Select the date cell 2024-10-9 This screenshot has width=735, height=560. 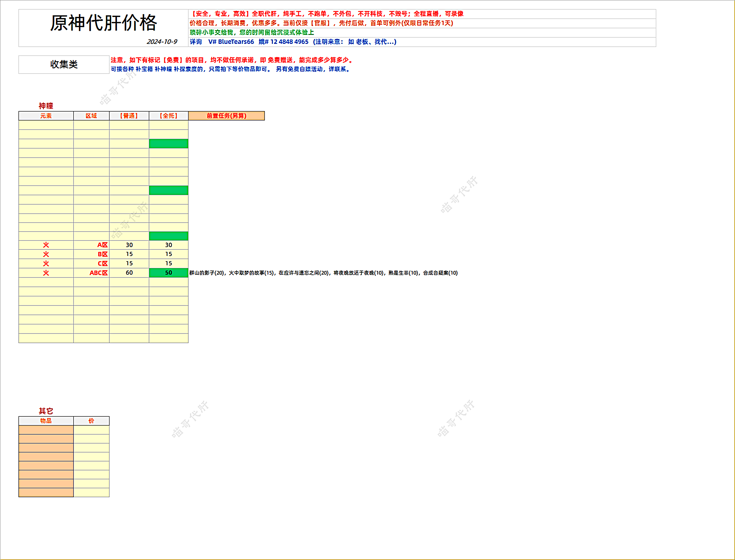click(x=162, y=42)
